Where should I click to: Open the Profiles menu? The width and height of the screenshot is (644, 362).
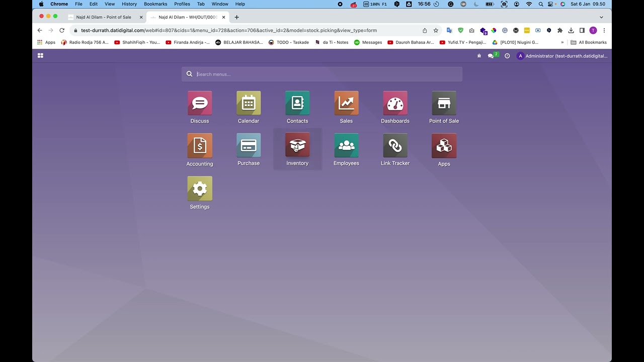[182, 4]
